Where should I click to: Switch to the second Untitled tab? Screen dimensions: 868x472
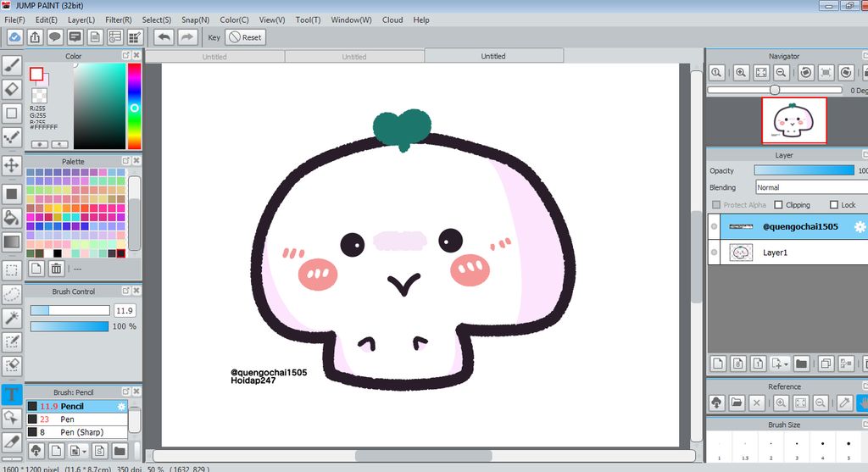coord(354,57)
